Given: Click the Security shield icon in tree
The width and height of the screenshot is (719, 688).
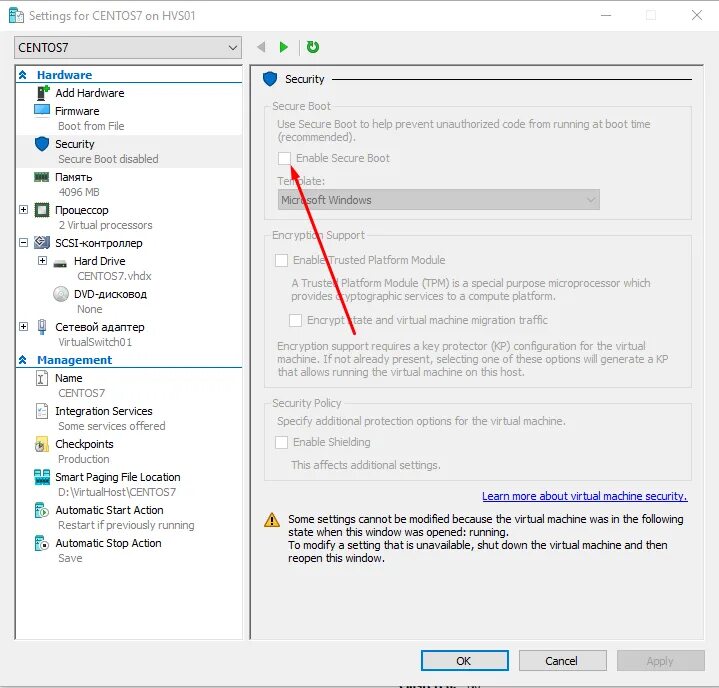Looking at the screenshot, I should click(42, 144).
